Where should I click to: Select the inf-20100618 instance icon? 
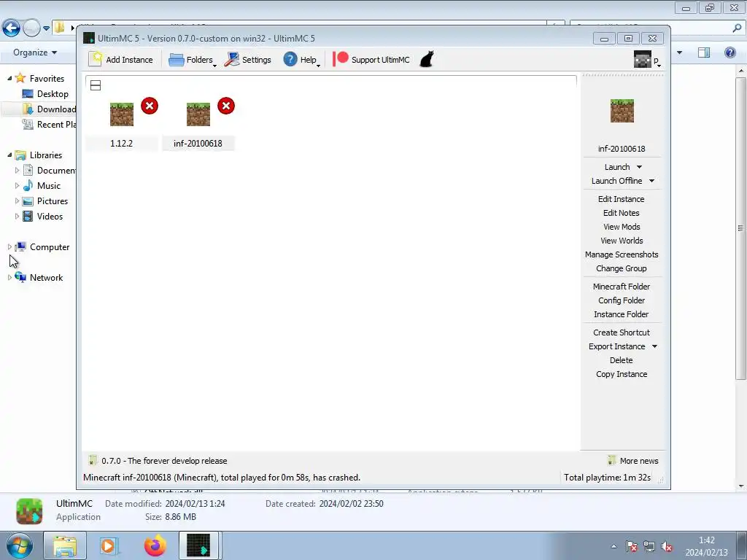198,114
